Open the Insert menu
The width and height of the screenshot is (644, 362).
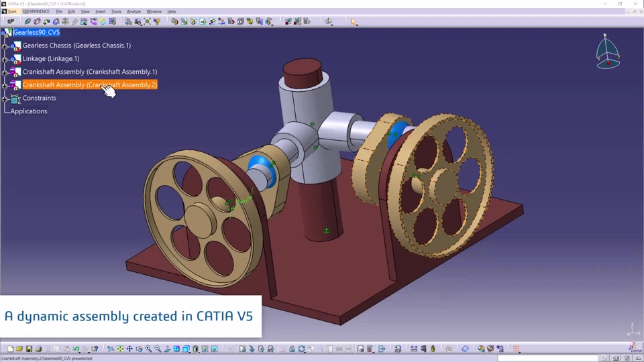(100, 11)
